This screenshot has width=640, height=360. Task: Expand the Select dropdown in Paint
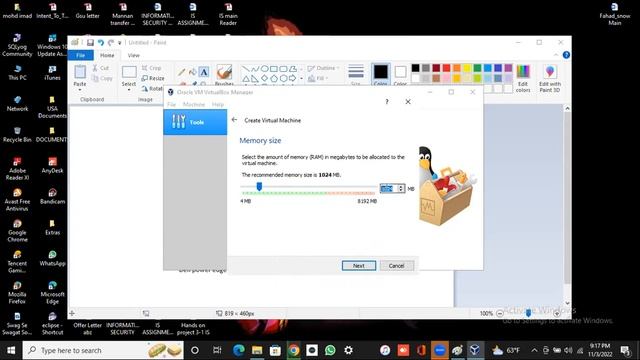tap(129, 90)
